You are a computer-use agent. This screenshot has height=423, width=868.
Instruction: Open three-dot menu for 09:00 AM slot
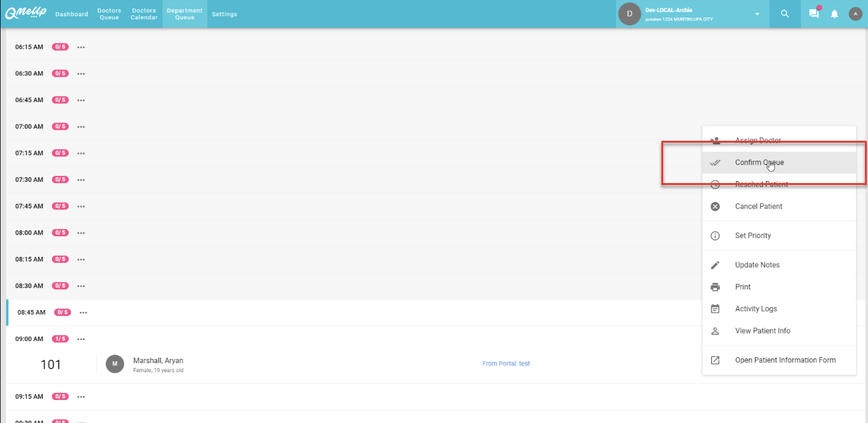(81, 339)
